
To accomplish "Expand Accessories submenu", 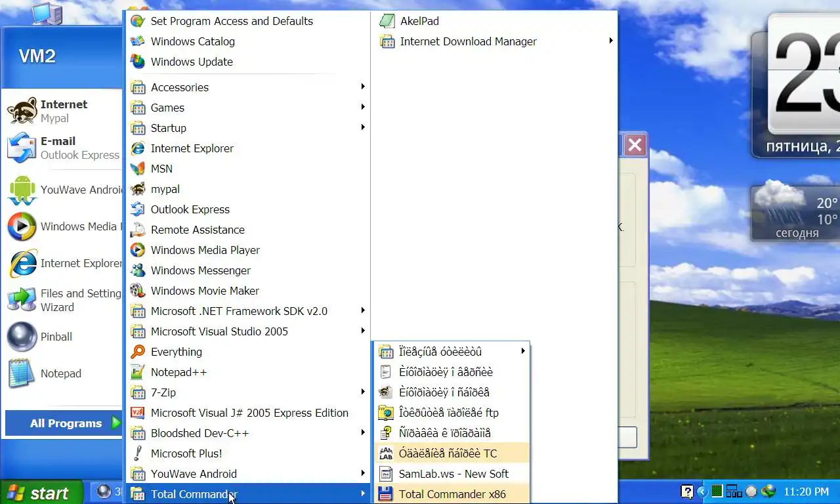I will coord(248,87).
